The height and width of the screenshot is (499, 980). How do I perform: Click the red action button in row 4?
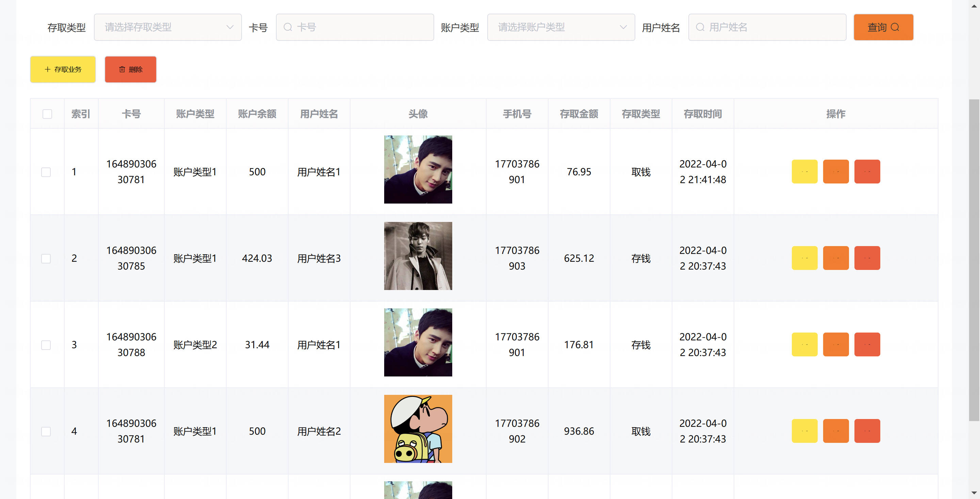pos(867,431)
